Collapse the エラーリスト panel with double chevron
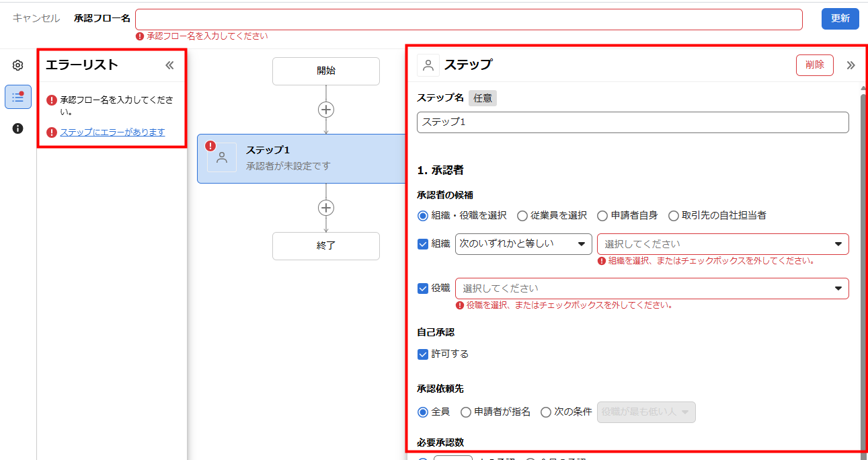Screen dimensions: 868x460 point(169,65)
